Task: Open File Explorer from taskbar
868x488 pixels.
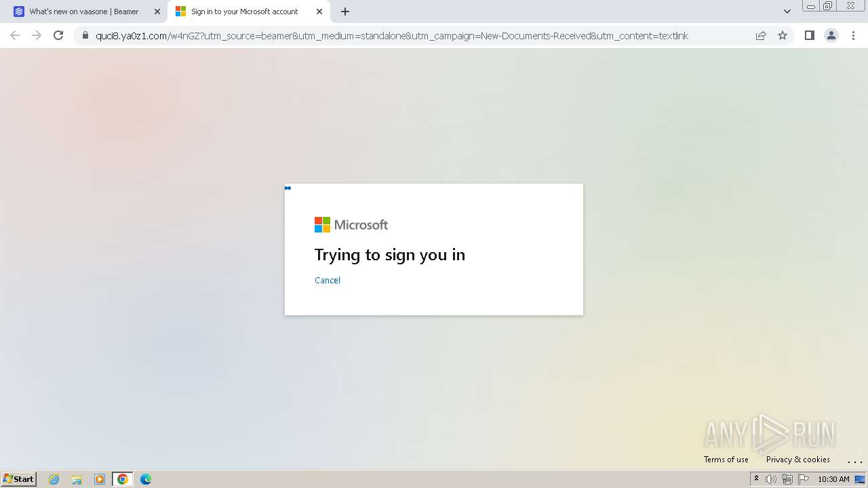Action: coord(77,479)
